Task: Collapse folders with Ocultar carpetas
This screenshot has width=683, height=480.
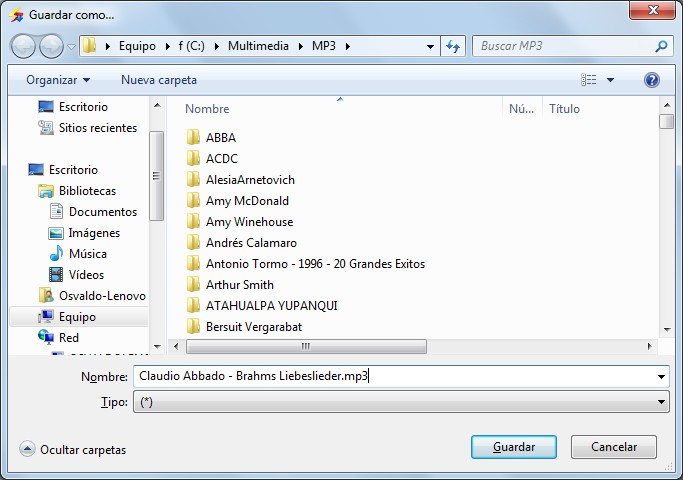Action: pyautogui.click(x=73, y=450)
